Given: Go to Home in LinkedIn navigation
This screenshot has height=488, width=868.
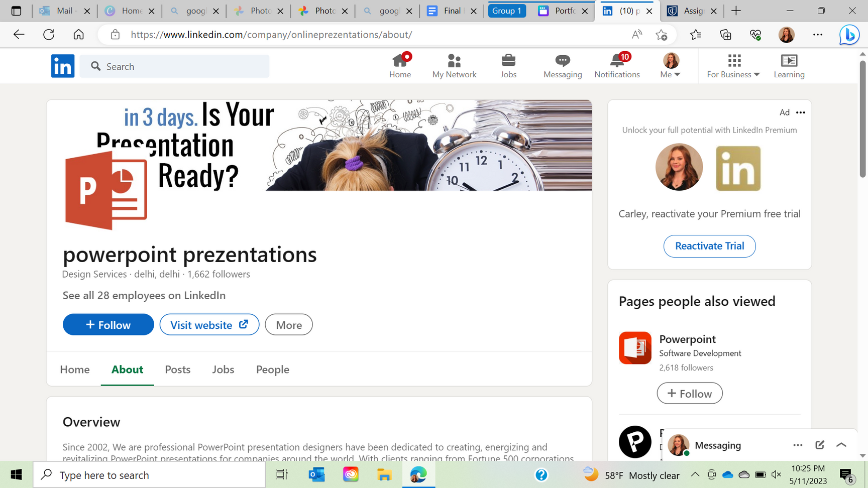Looking at the screenshot, I should (x=400, y=66).
